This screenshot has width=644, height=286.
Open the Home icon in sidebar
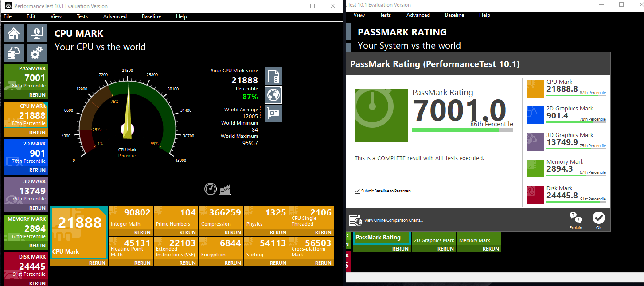point(14,33)
